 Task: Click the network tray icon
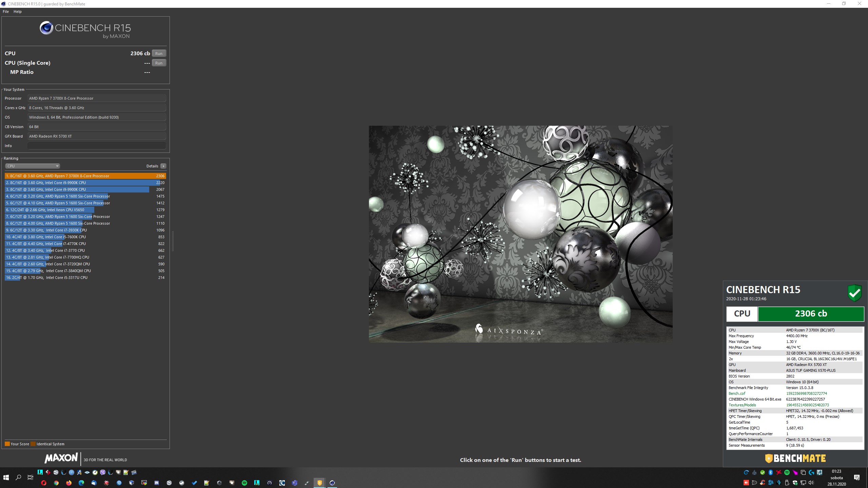tap(803, 483)
